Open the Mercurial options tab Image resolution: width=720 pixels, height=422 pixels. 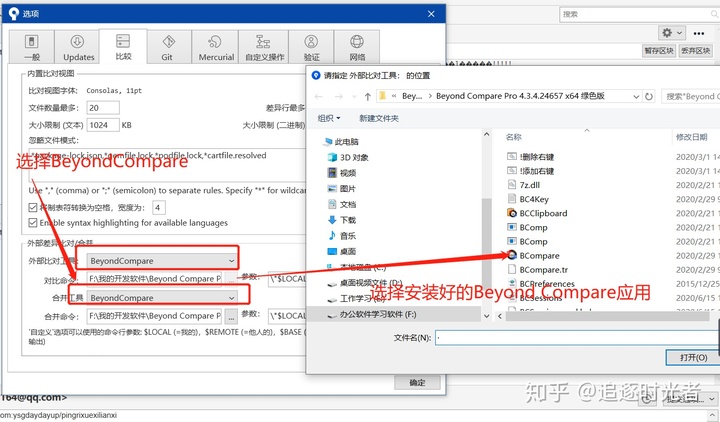click(x=215, y=47)
